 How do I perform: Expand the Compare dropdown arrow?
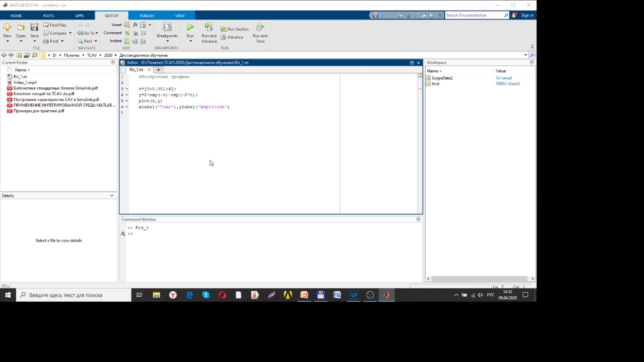(70, 33)
